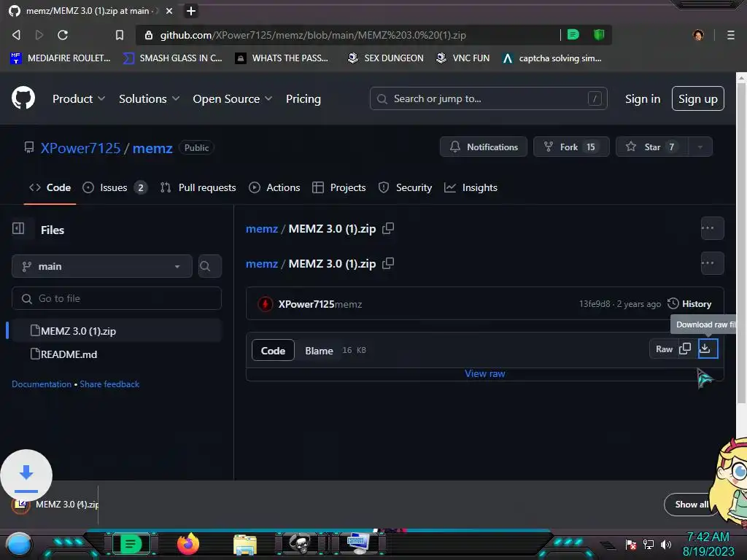747x560 pixels.
Task: Open the XPower7125 owner link
Action: point(80,148)
